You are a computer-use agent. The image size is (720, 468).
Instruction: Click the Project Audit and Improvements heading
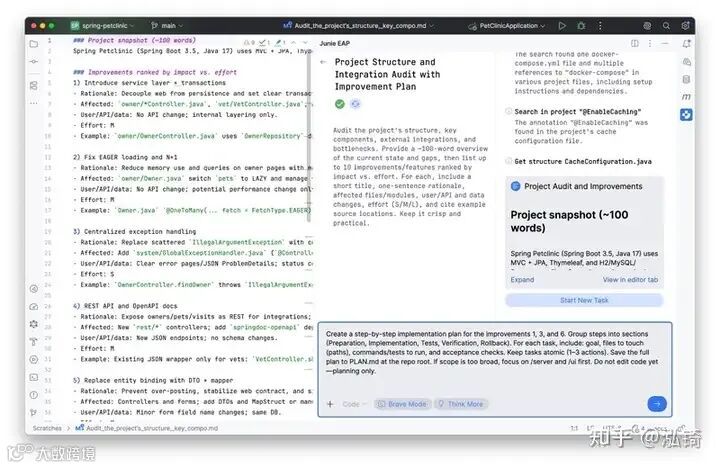click(x=583, y=186)
